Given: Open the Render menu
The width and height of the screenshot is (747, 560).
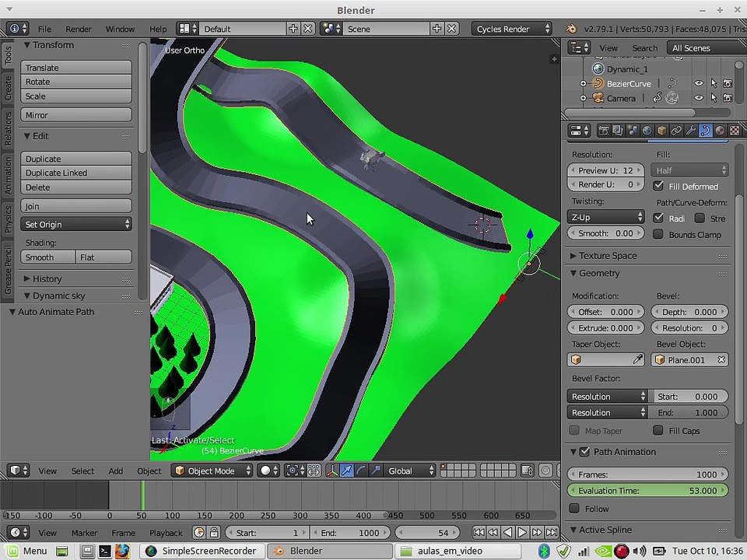Looking at the screenshot, I should pyautogui.click(x=78, y=29).
